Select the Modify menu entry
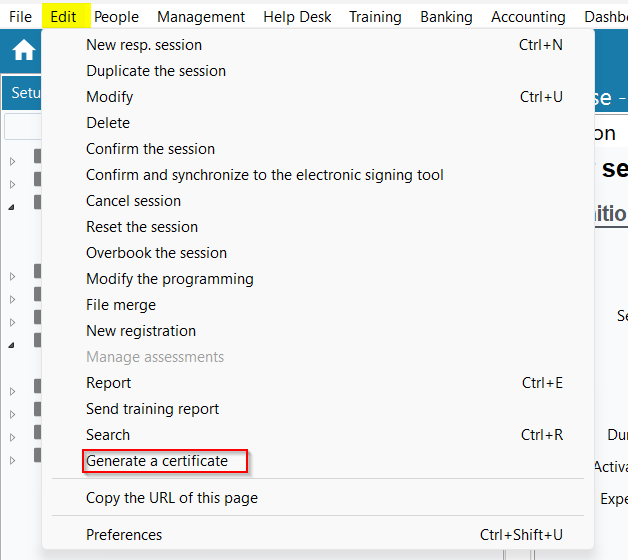628x560 pixels. click(110, 97)
